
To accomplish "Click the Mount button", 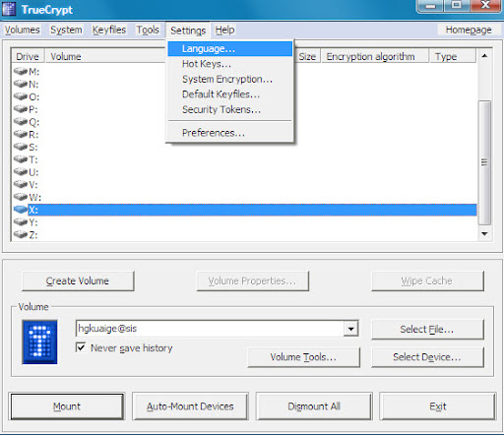I will tap(67, 406).
